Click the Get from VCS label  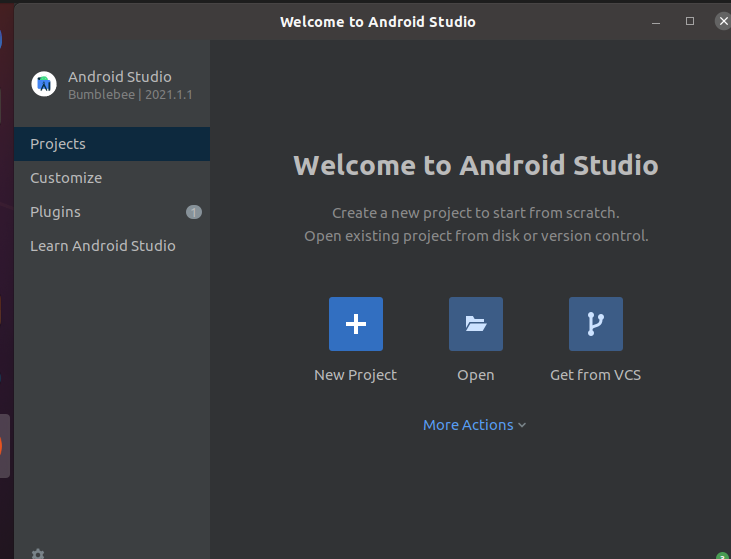[x=595, y=375]
